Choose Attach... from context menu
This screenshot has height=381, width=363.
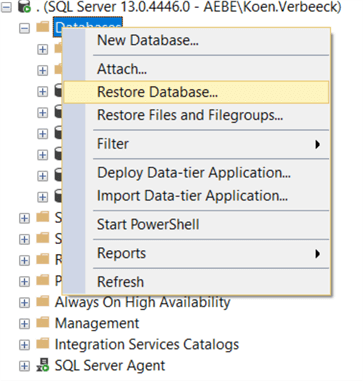click(196, 69)
